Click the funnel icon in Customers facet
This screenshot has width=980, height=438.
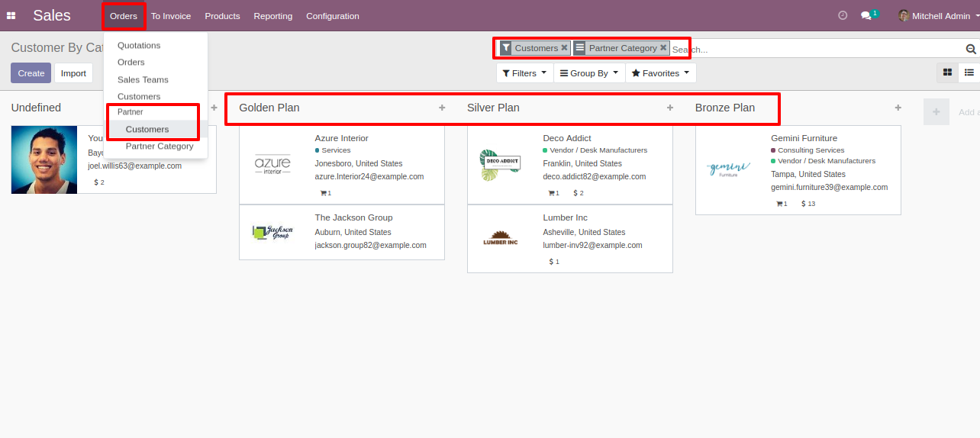(x=505, y=48)
